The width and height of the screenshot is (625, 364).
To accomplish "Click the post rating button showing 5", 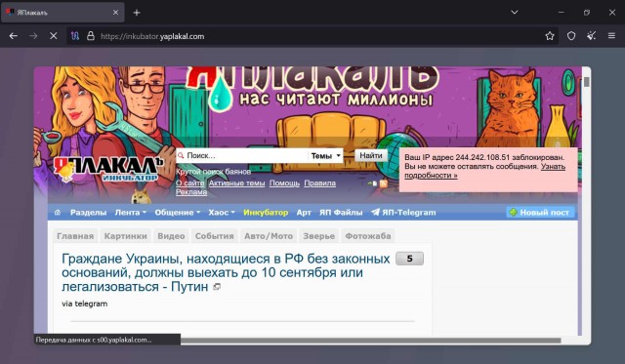I will tap(409, 259).
